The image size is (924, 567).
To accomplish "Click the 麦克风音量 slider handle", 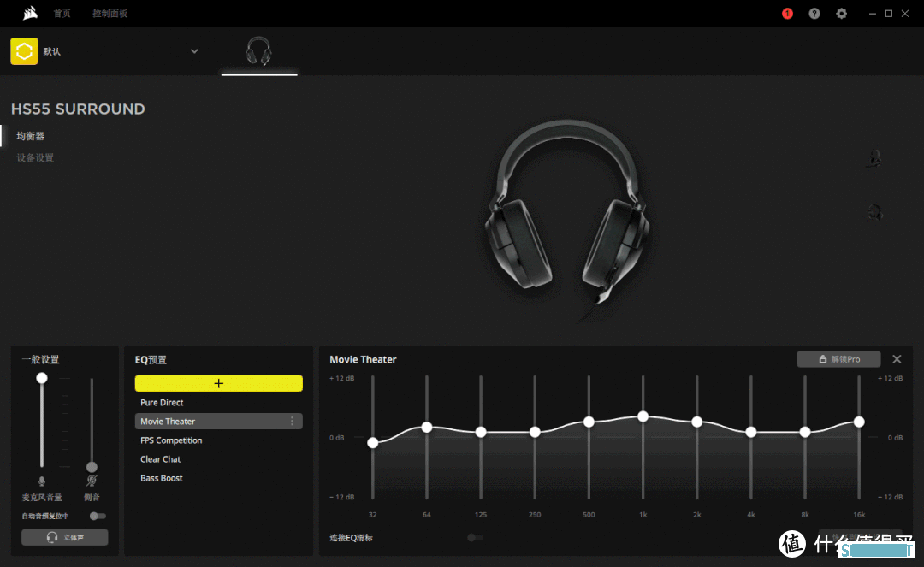I will [42, 378].
